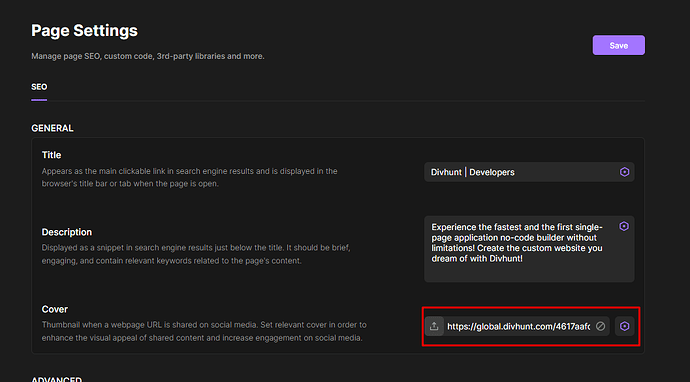Click the Cover help text about social thumbnails
This screenshot has height=382, width=690.
tap(204, 331)
